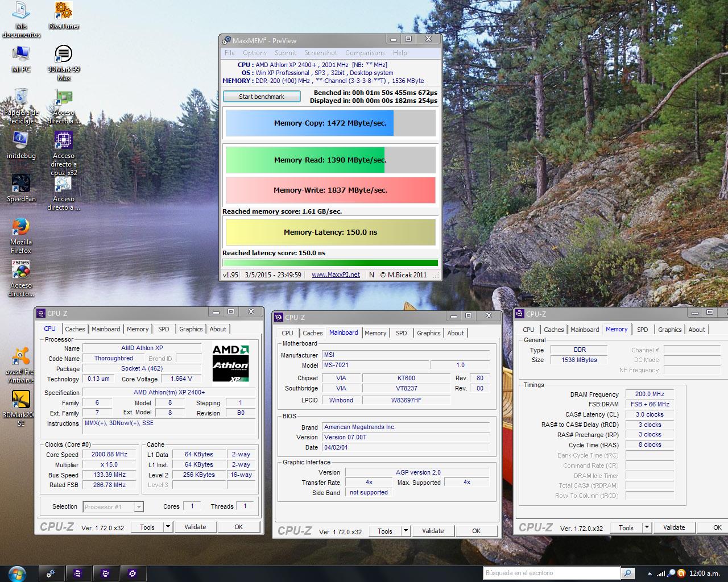
Task: Switch to Graphics tab in right CPU-Z
Action: tap(670, 330)
